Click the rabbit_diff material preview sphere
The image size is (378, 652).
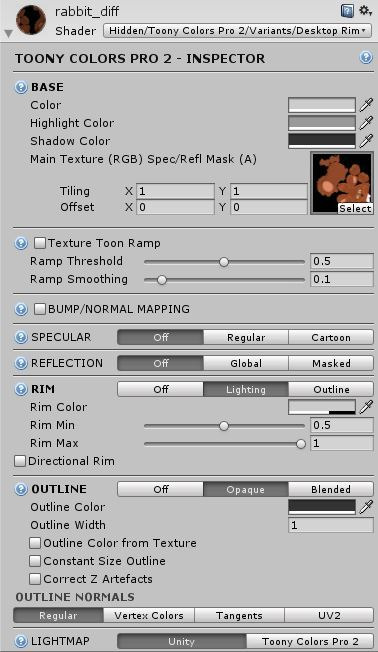pyautogui.click(x=31, y=20)
